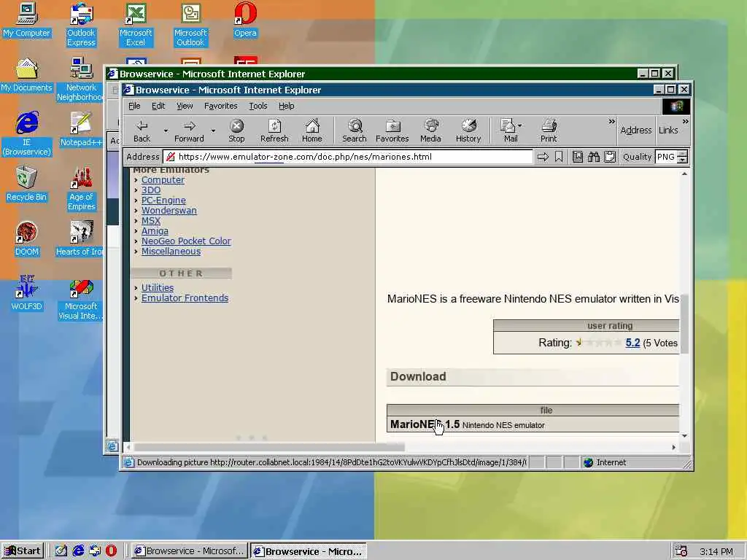Screen dimensions: 747x560
Task: Switch to first Browservice taskbar button
Action: pyautogui.click(x=189, y=551)
